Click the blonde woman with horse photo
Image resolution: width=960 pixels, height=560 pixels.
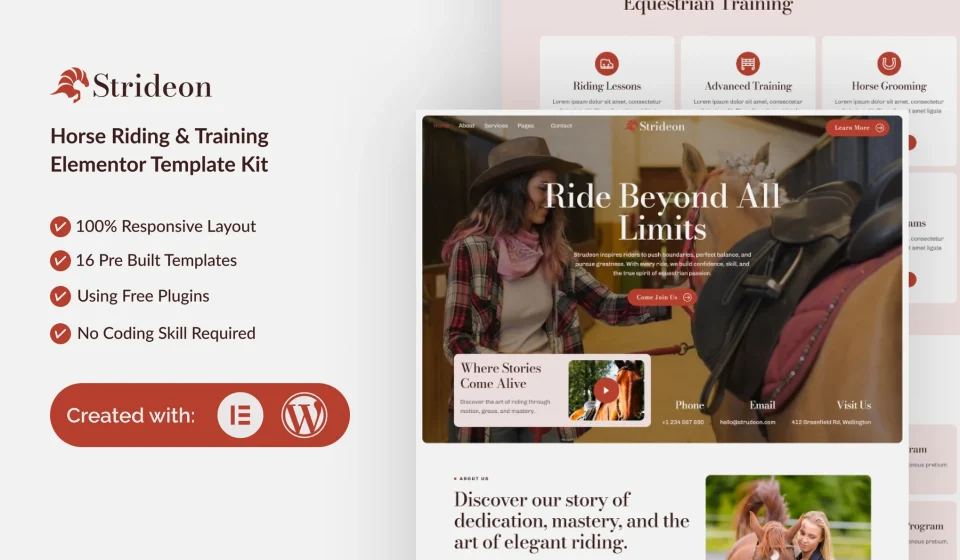click(787, 517)
